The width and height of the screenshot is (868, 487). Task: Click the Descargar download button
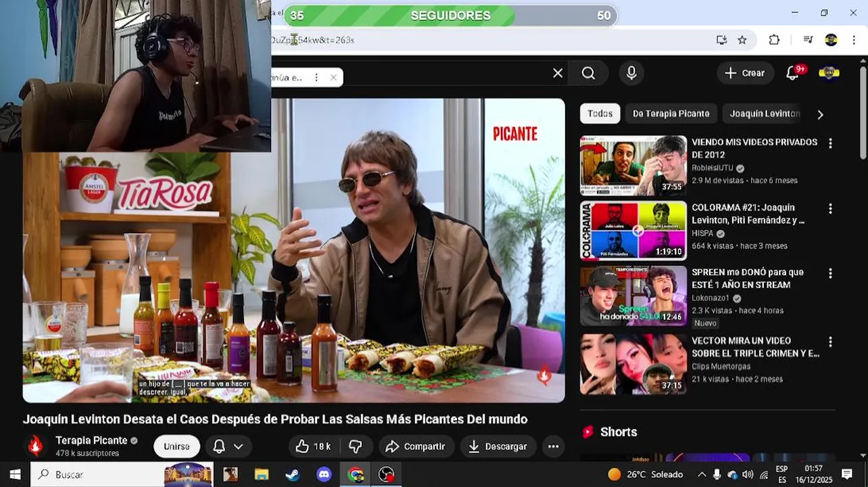[x=498, y=446]
